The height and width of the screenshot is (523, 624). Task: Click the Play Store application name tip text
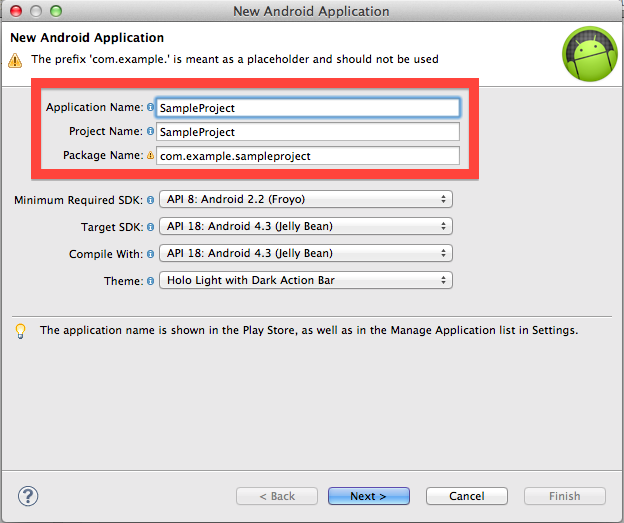click(x=309, y=330)
